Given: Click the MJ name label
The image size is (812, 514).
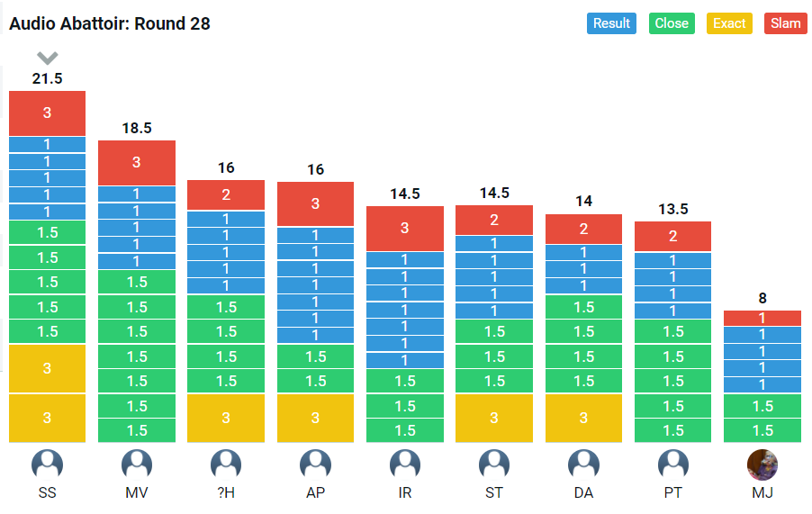Looking at the screenshot, I should point(762,492).
